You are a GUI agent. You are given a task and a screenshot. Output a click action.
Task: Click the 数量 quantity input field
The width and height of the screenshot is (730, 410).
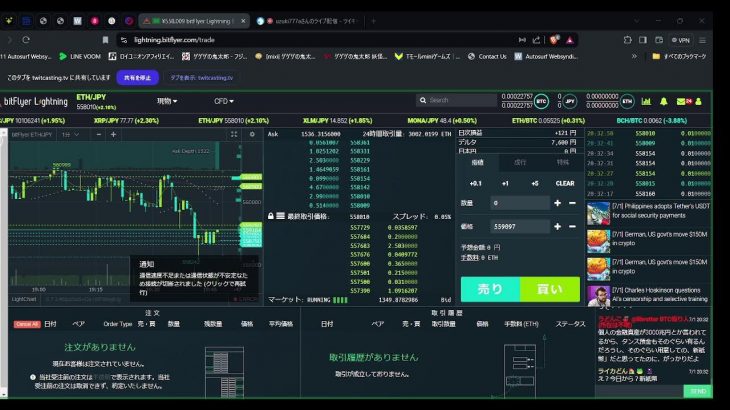point(520,203)
